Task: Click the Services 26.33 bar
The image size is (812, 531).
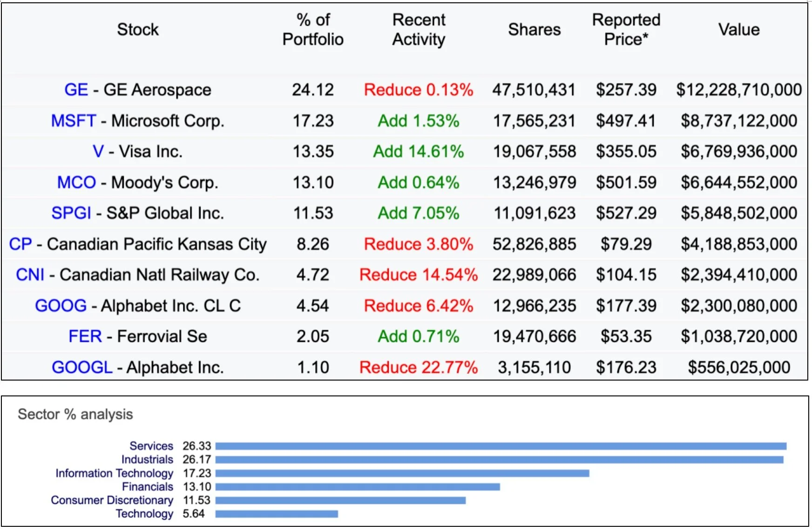Action: pyautogui.click(x=501, y=446)
